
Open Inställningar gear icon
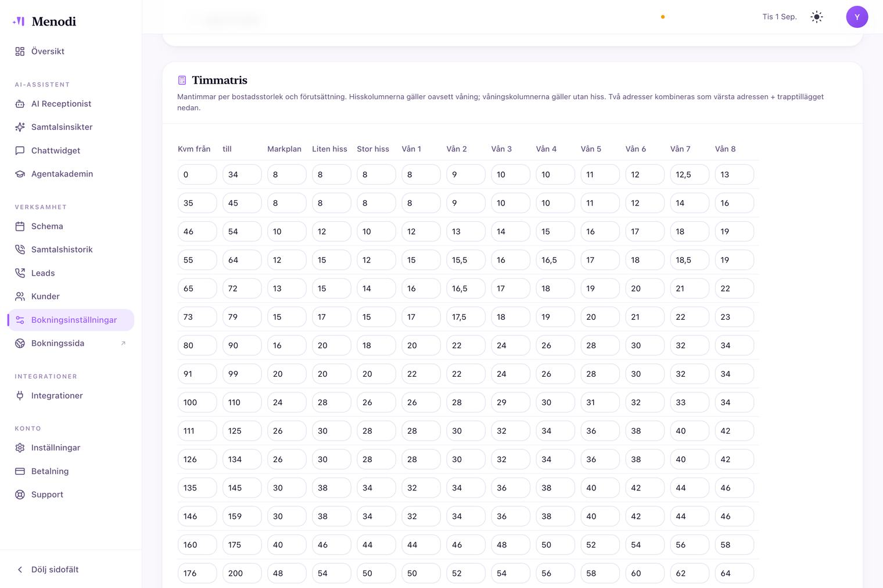coord(20,448)
